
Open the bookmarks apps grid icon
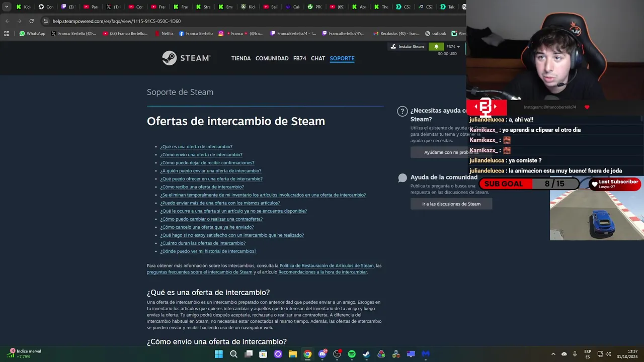coord(7,34)
